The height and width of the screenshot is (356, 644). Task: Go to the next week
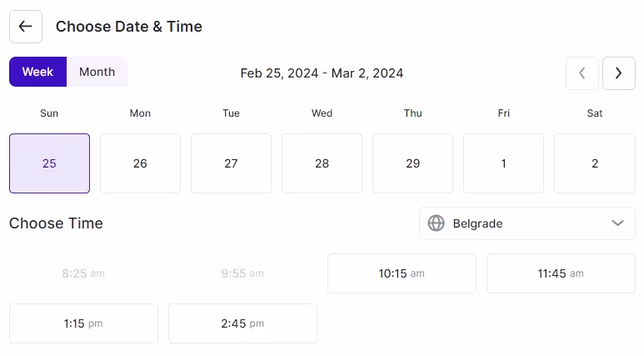[x=618, y=73]
